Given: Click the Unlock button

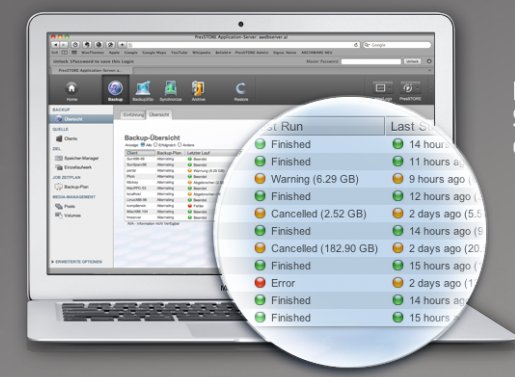Looking at the screenshot, I should pos(413,61).
